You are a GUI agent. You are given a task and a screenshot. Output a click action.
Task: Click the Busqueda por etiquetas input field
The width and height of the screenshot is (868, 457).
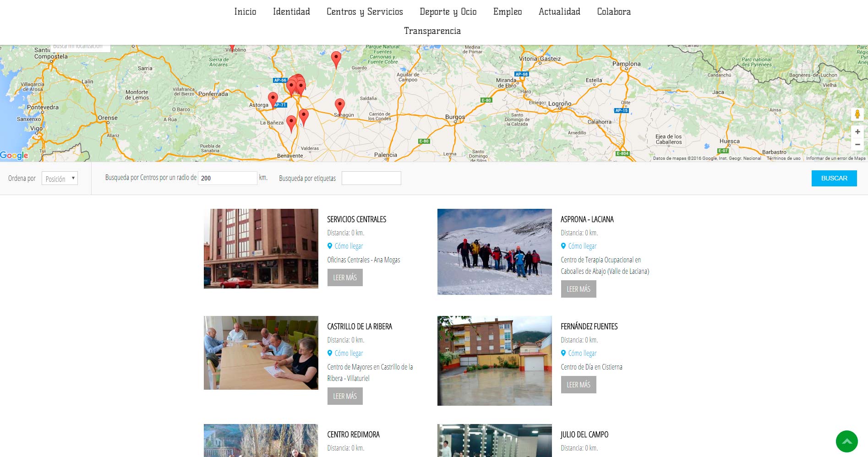[x=371, y=178]
